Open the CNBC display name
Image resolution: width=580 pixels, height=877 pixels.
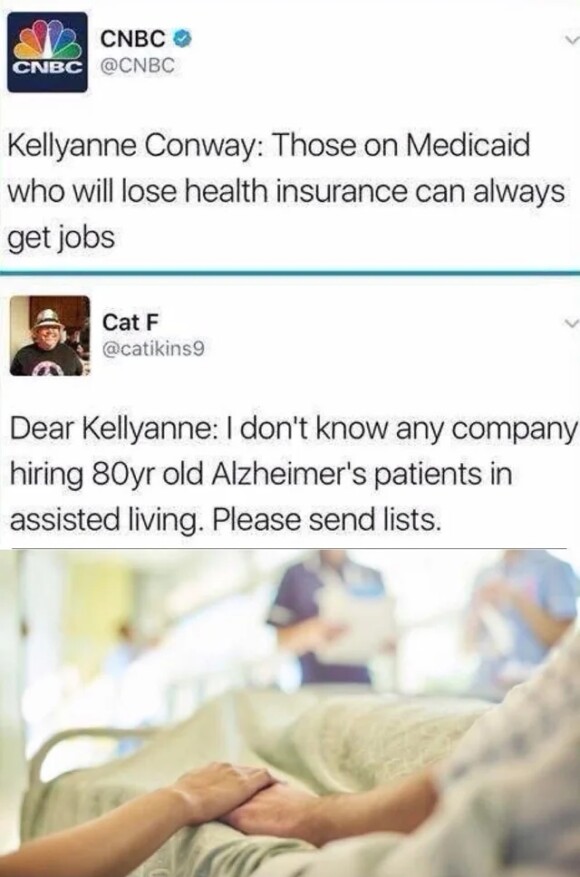(133, 39)
